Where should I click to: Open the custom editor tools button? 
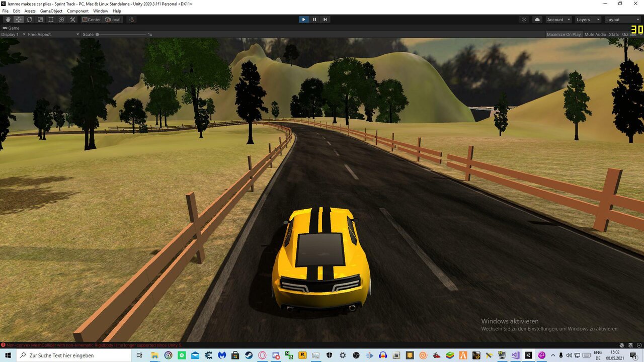click(72, 20)
